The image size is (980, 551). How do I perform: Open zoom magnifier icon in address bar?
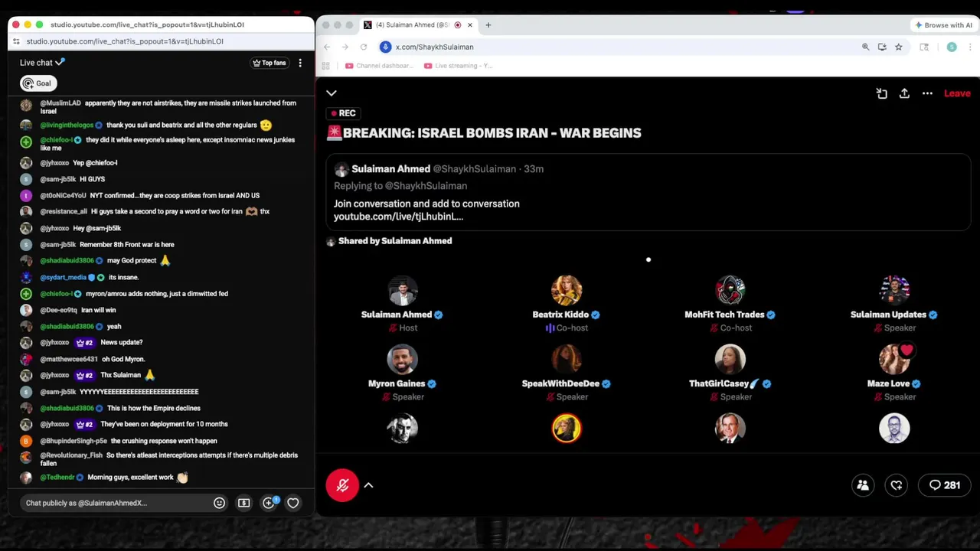(x=866, y=47)
